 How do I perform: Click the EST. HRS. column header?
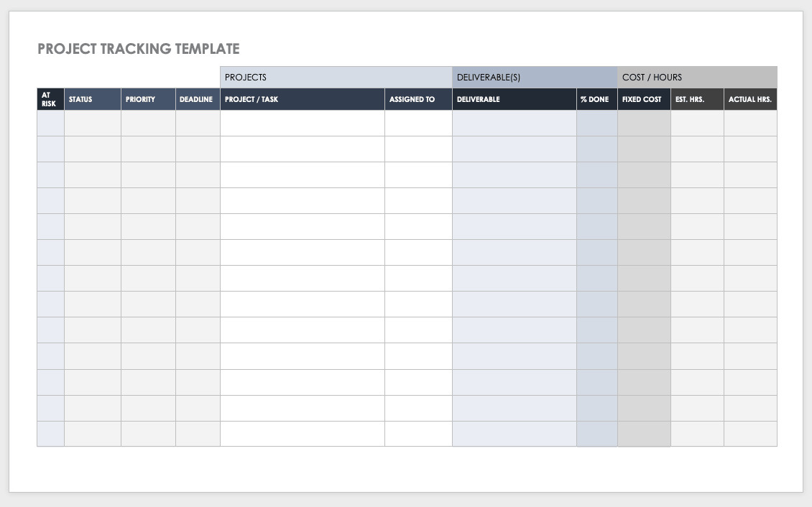click(x=697, y=99)
